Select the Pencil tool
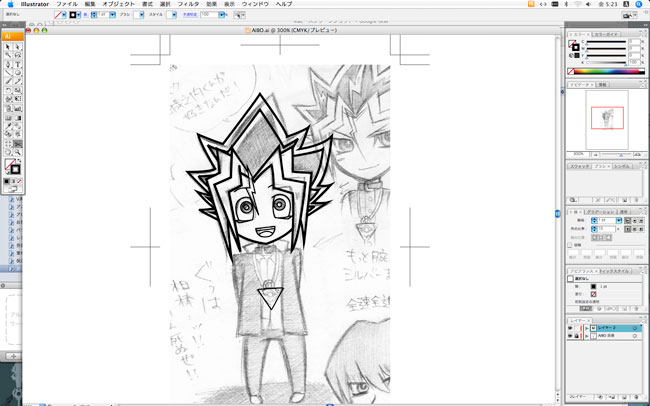650x406 pixels. [x=18, y=81]
